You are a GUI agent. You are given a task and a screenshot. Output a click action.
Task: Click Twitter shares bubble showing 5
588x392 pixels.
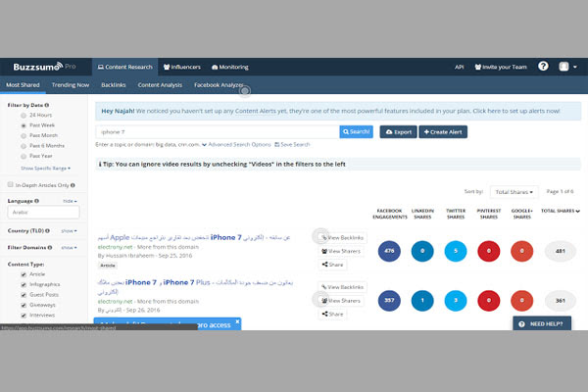click(456, 251)
